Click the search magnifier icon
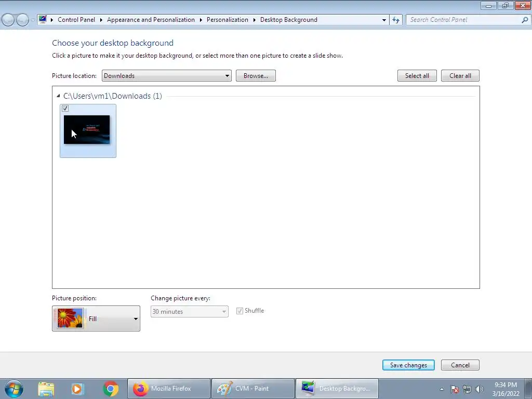Viewport: 532px width, 399px height. [525, 20]
